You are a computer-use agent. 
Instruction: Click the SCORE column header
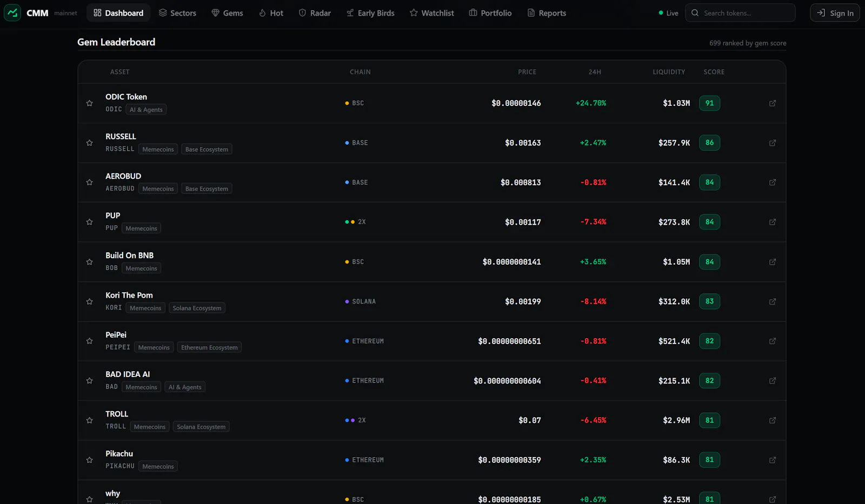click(x=714, y=72)
